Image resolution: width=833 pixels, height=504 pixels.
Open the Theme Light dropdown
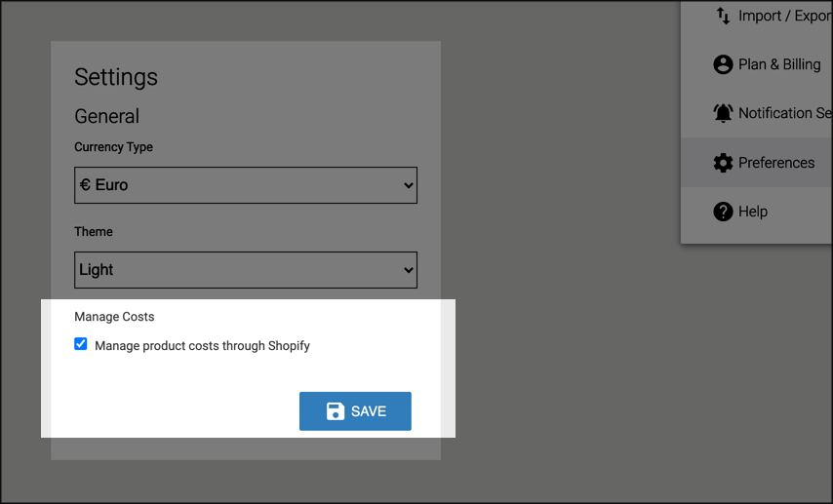click(x=246, y=270)
